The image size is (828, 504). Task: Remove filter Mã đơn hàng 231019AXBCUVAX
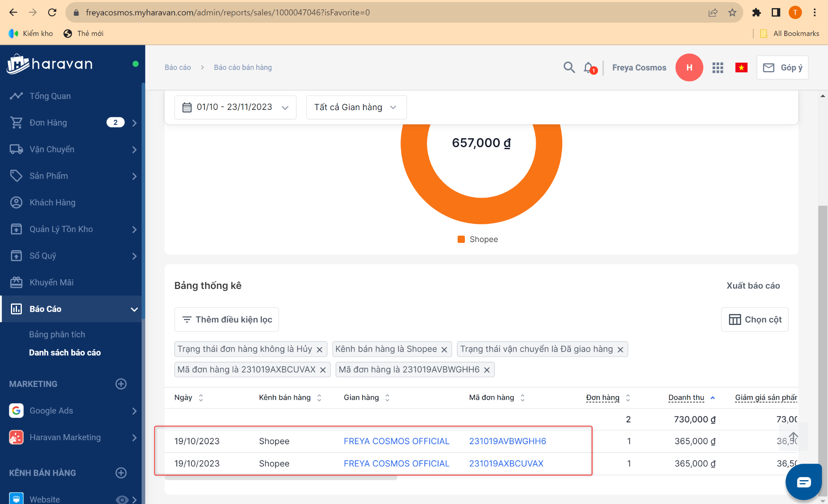coord(323,370)
